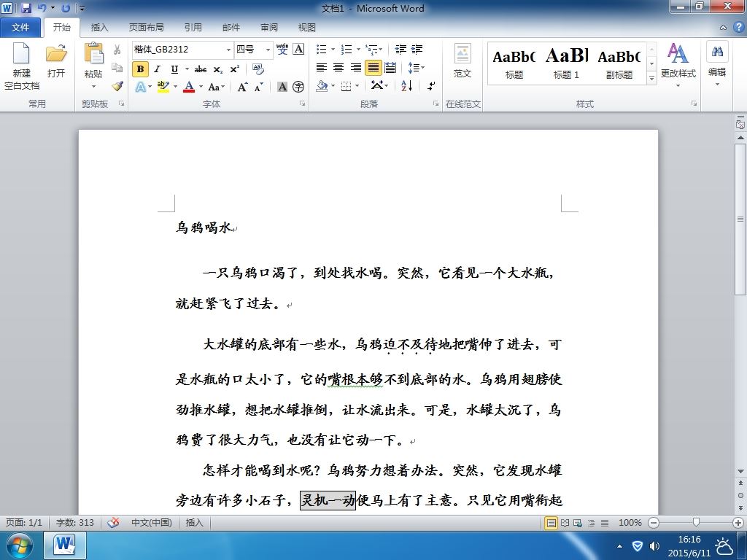Screen dimensions: 747x560
Task: Click the Save icon in quick access toolbar
Action: tap(26, 8)
